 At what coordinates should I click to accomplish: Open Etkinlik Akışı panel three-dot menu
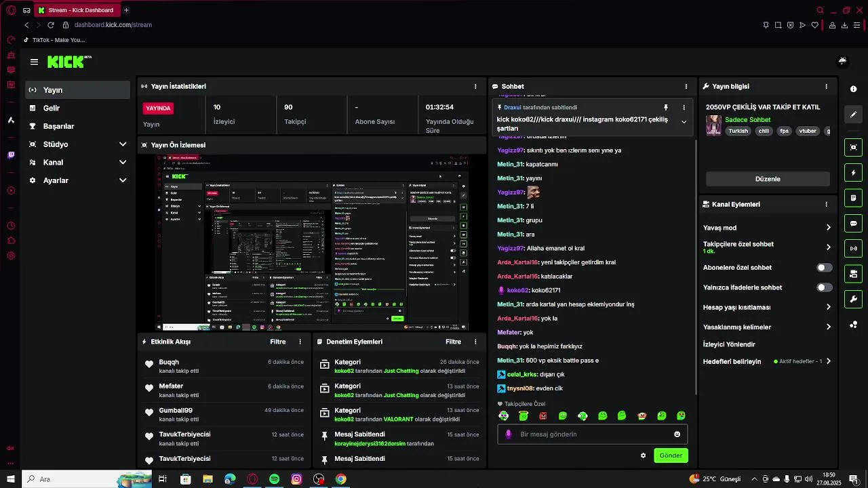pos(300,342)
